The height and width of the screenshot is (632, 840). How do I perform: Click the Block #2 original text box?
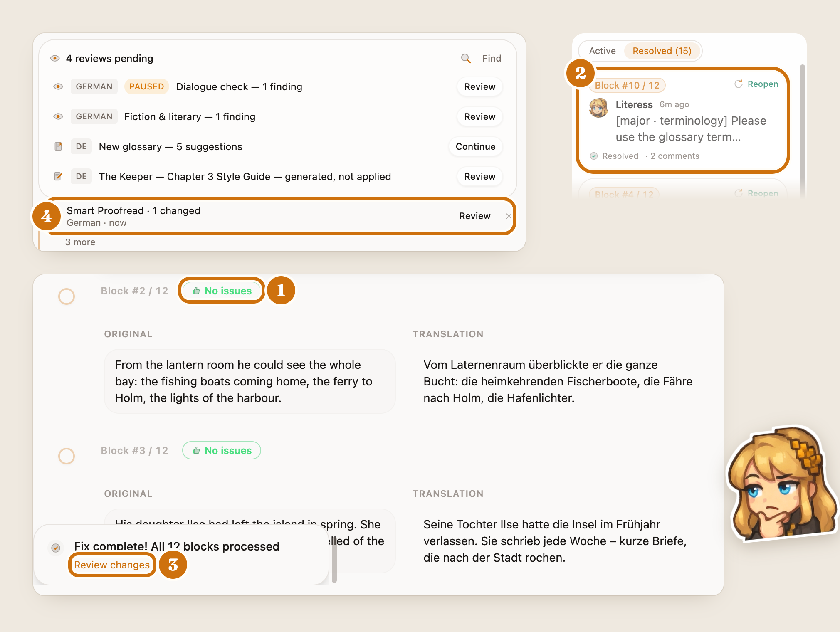(x=250, y=381)
